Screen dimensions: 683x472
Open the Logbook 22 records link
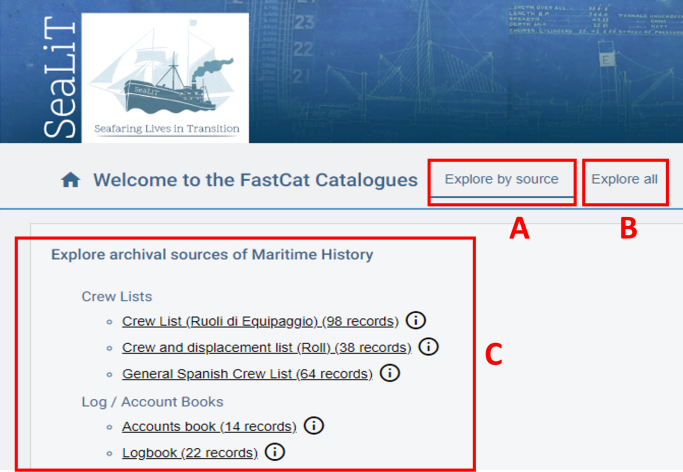coord(189,453)
